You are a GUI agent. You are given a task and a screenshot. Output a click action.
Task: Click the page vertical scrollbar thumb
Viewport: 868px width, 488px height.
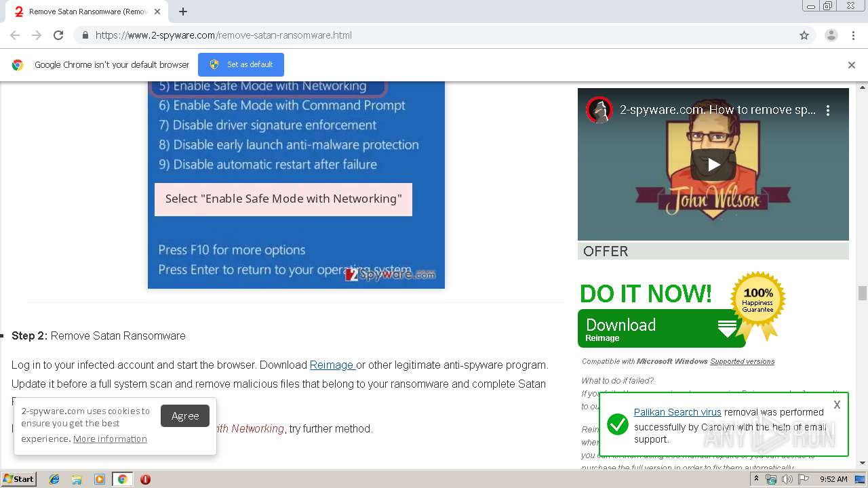tap(863, 293)
